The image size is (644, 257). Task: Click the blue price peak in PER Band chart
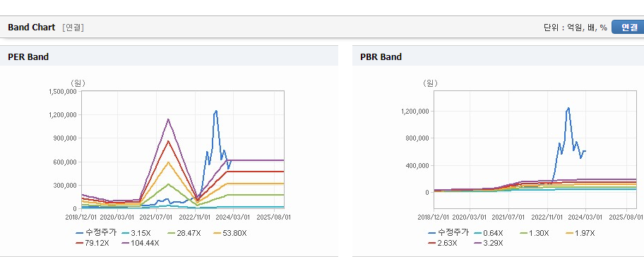[x=215, y=111]
